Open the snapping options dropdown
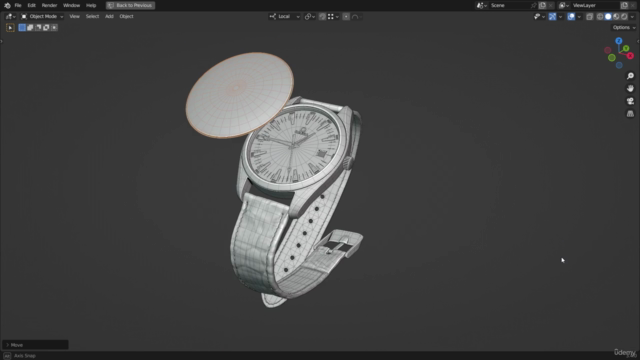The width and height of the screenshot is (640, 360). (333, 16)
